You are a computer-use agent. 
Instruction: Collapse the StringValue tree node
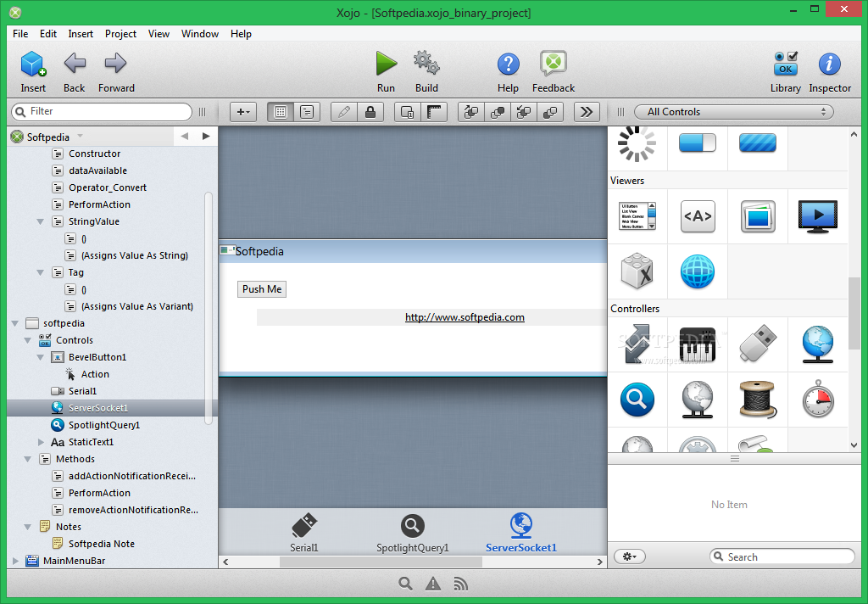[x=41, y=221]
